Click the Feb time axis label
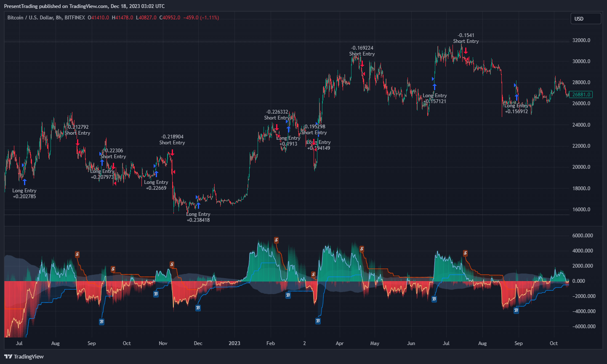Screen dimensions: 607x364 pos(271,343)
